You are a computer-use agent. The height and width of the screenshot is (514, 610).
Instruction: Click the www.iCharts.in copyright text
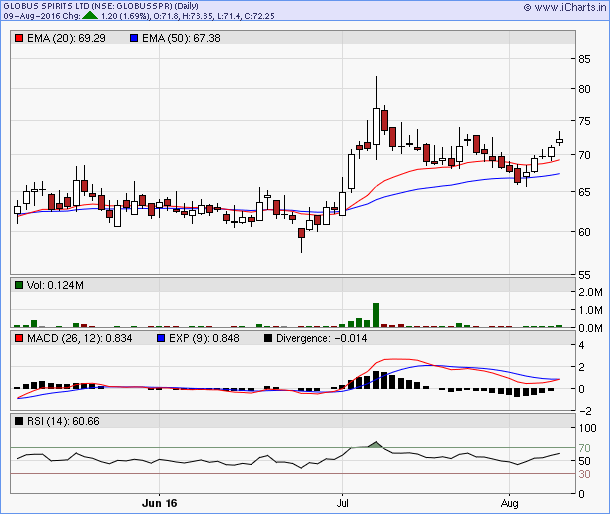[565, 7]
